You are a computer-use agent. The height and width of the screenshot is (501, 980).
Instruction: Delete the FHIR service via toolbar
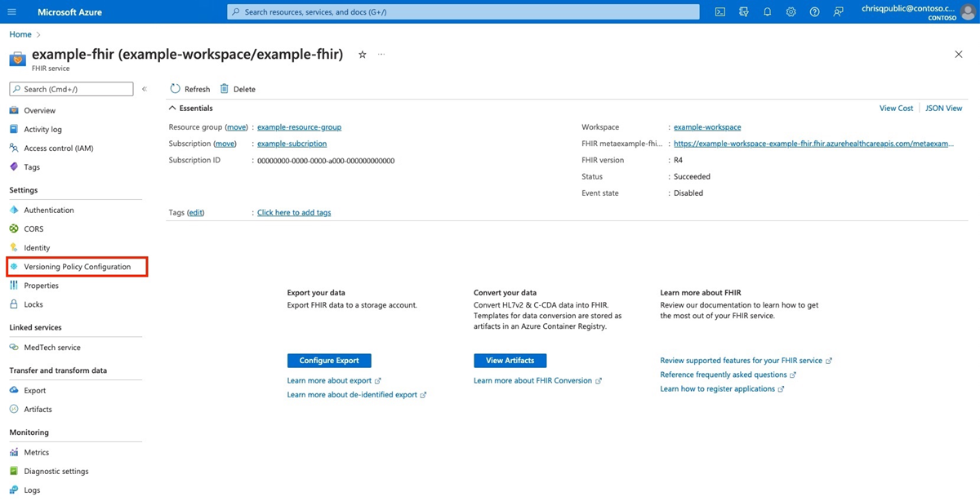pyautogui.click(x=238, y=89)
